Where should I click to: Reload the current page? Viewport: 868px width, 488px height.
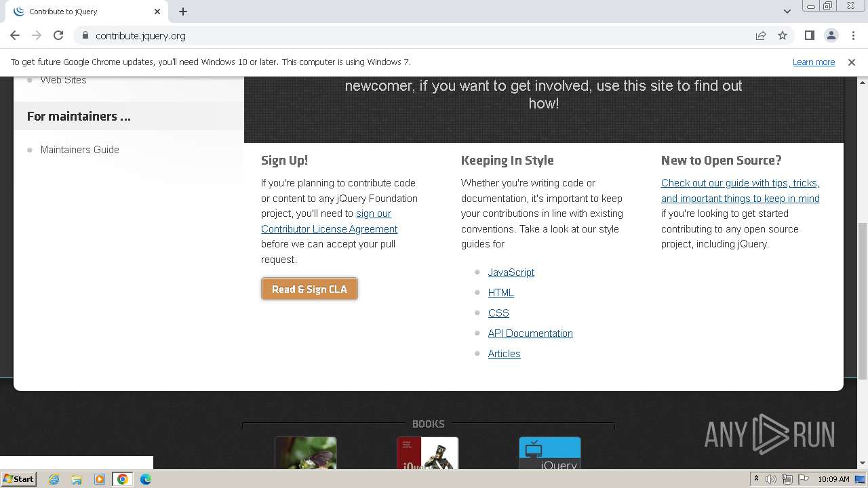tap(58, 35)
